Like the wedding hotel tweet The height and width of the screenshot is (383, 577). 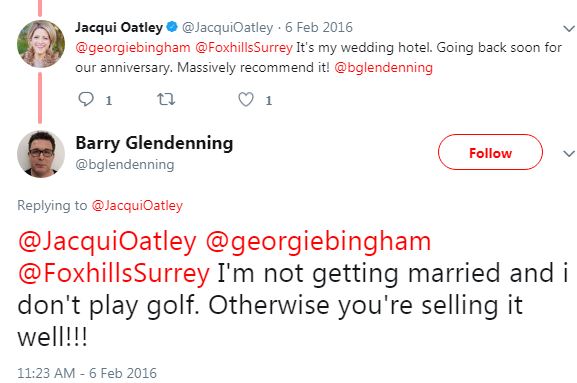246,99
